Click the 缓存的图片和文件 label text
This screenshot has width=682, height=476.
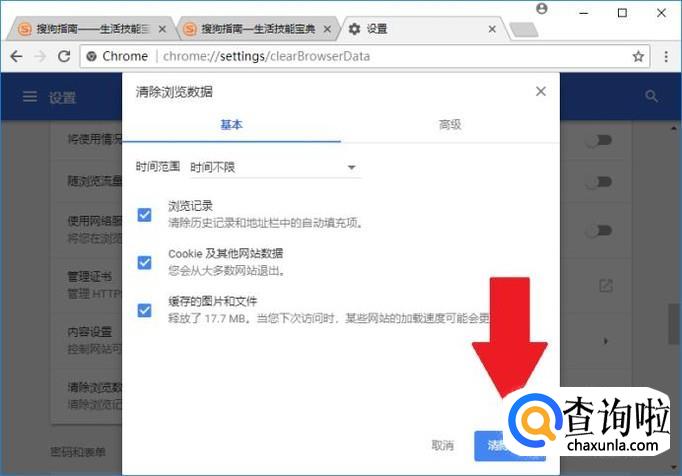(213, 301)
